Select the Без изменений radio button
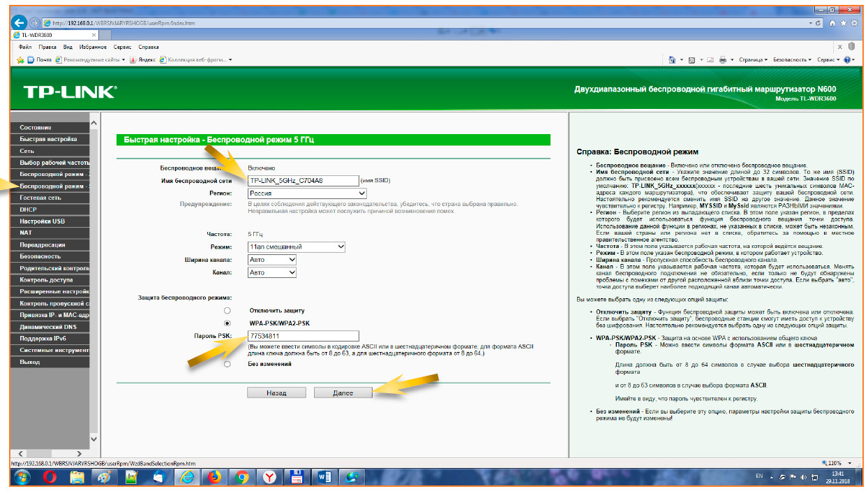Image resolution: width=868 pixels, height=491 pixels. point(227,364)
